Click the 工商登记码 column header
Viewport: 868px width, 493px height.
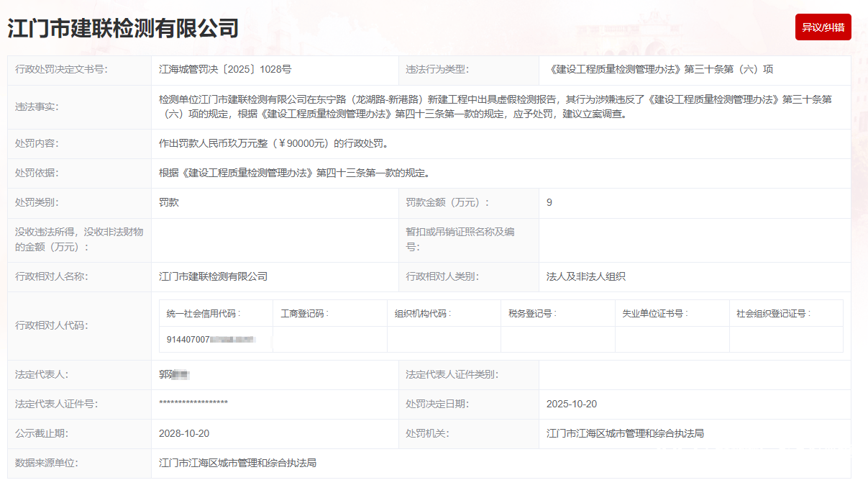303,313
